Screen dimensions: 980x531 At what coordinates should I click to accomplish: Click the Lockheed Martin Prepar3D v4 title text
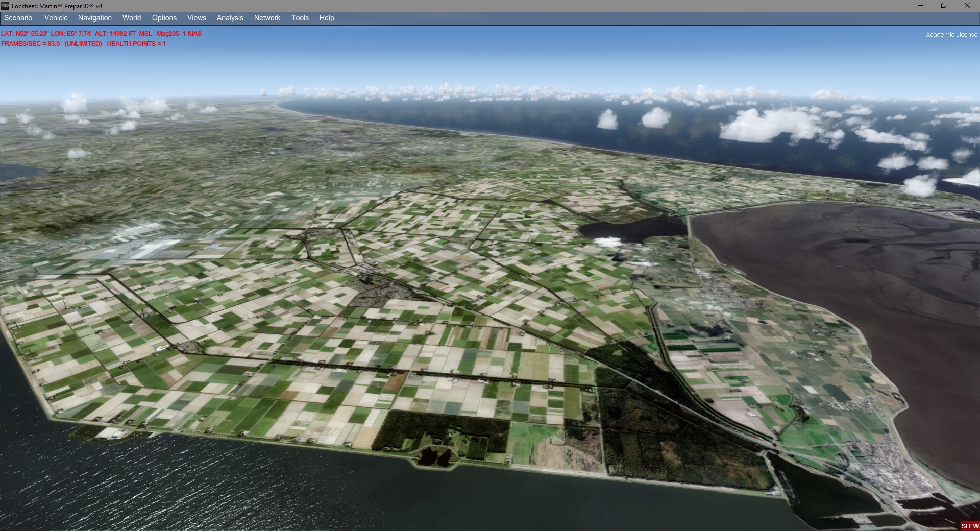tap(57, 6)
